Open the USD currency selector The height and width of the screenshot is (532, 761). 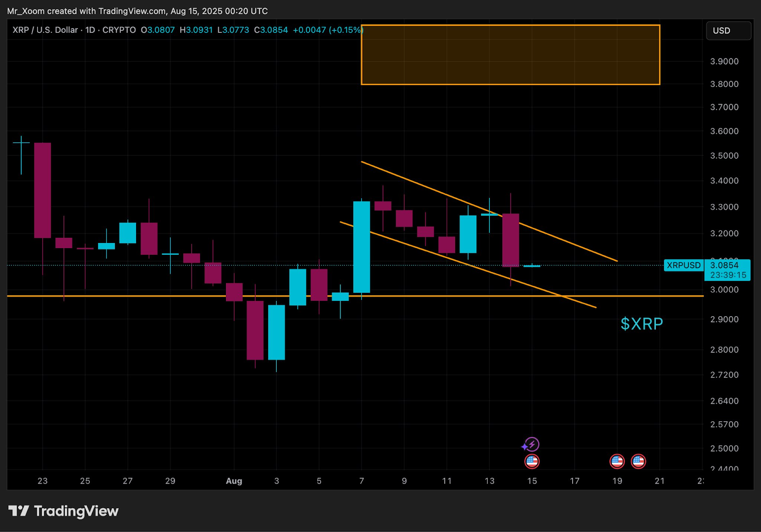click(728, 30)
